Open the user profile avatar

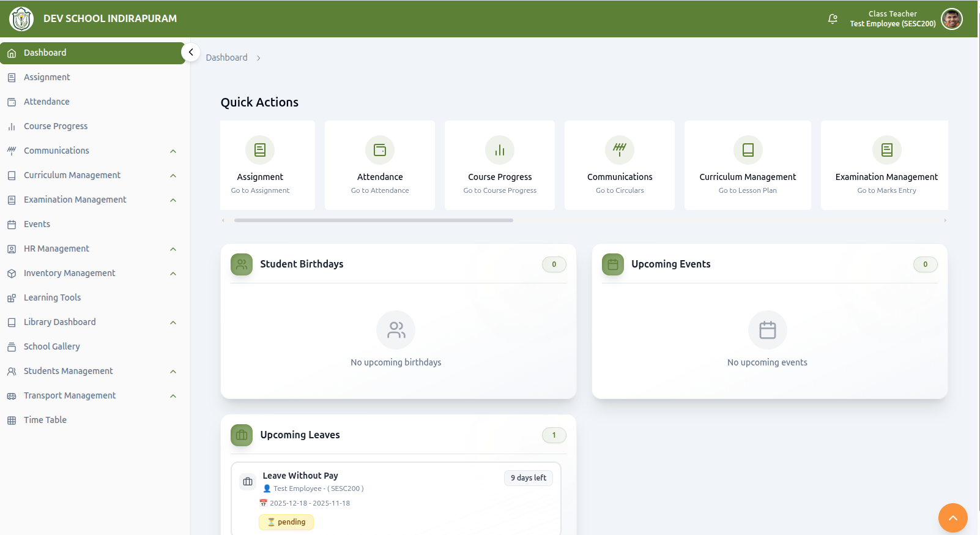[951, 19]
